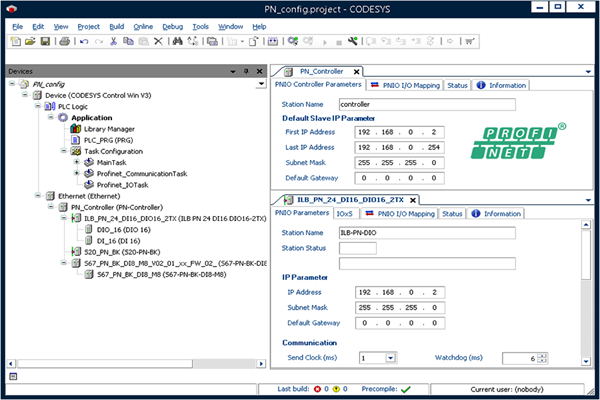Select the Profinet_IOTask icon in tree
This screenshot has height=400, width=600.
point(89,185)
